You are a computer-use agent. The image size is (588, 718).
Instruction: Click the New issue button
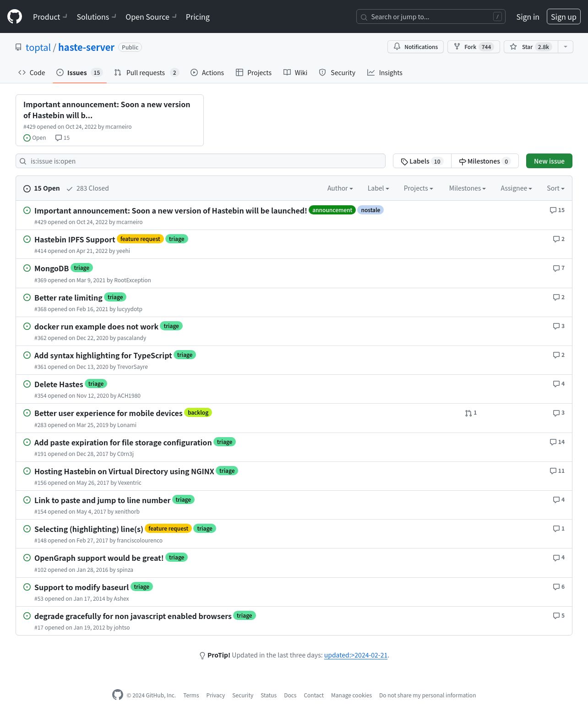coord(549,161)
